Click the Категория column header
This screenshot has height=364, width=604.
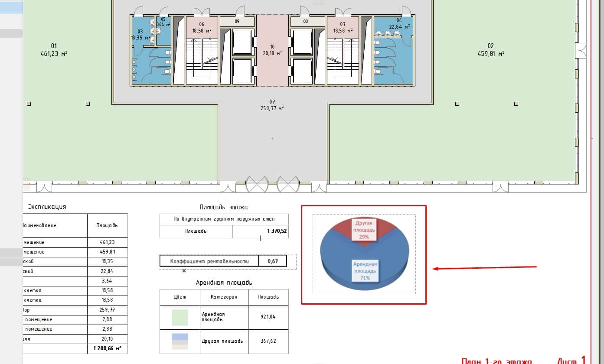(x=224, y=297)
